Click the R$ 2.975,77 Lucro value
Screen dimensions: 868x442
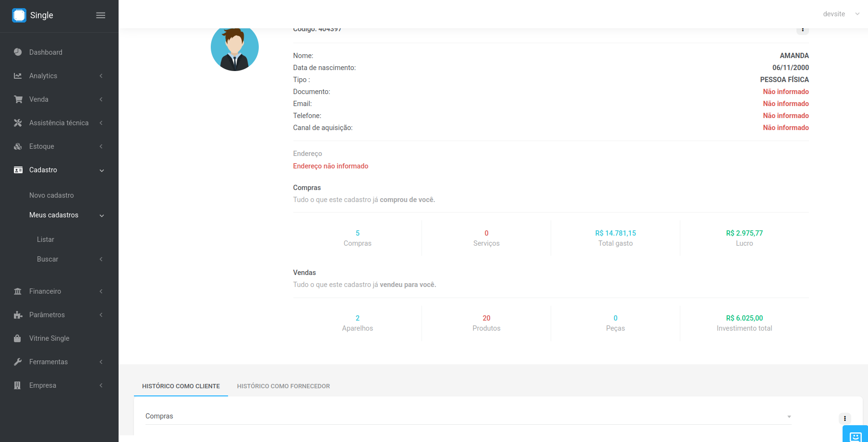pyautogui.click(x=745, y=233)
